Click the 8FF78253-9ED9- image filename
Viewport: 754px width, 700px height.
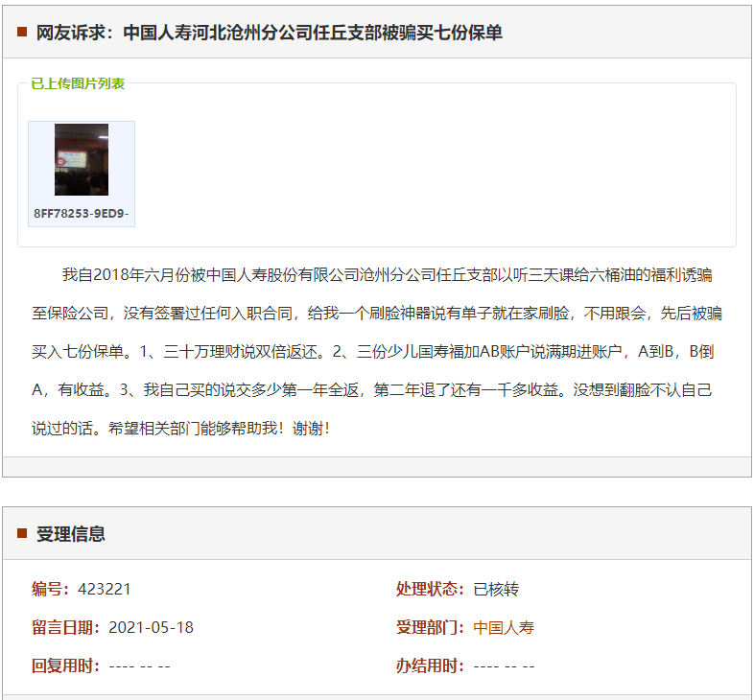82,213
